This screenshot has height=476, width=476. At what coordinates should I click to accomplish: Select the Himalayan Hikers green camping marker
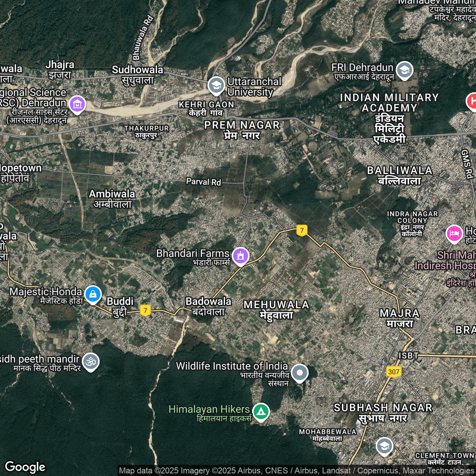(x=261, y=412)
